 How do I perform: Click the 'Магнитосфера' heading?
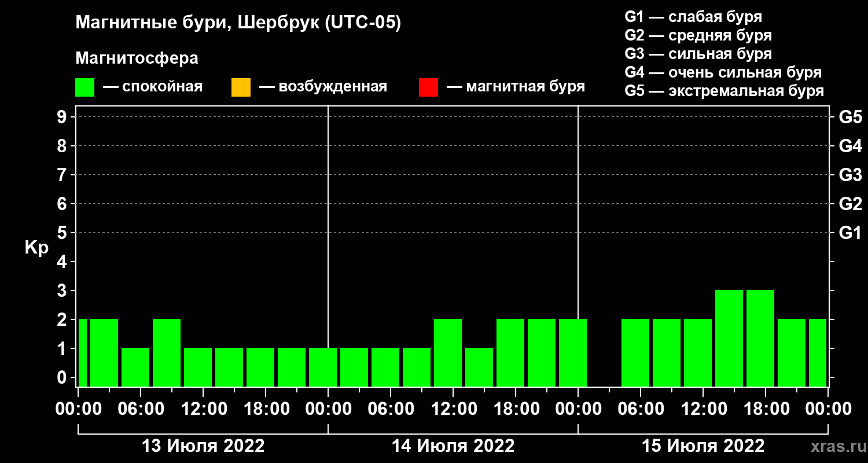click(137, 58)
